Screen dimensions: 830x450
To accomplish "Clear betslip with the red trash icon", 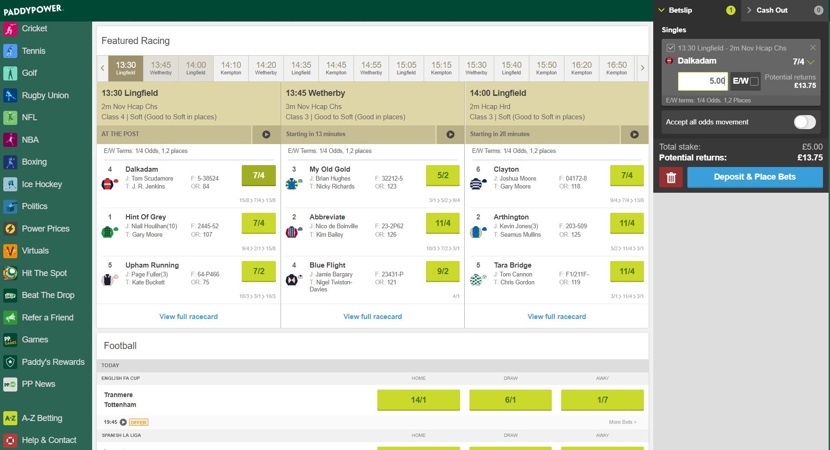I will click(671, 177).
